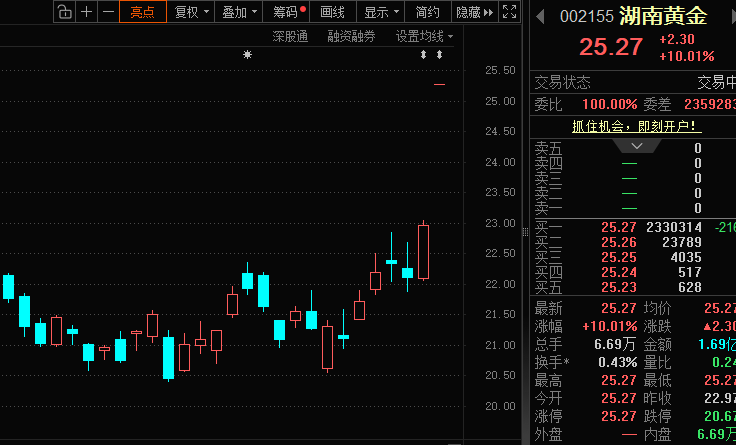Click the left arrow before stock code 002155

point(541,17)
